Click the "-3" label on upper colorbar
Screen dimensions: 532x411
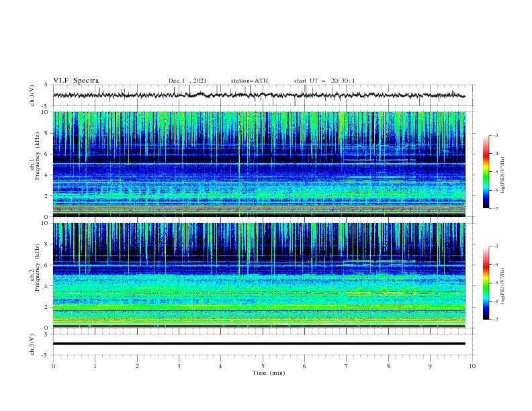(495, 135)
